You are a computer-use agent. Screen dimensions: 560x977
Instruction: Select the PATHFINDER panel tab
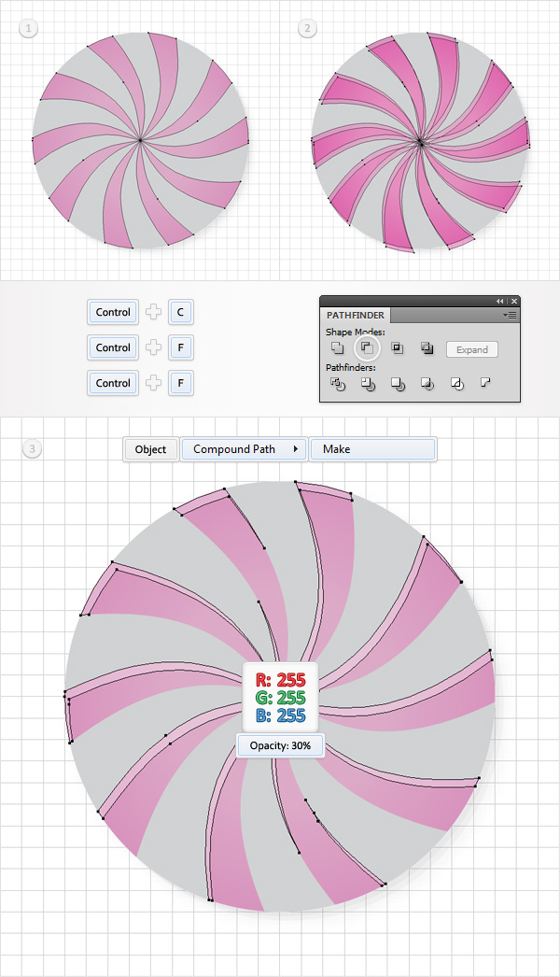[x=355, y=316]
